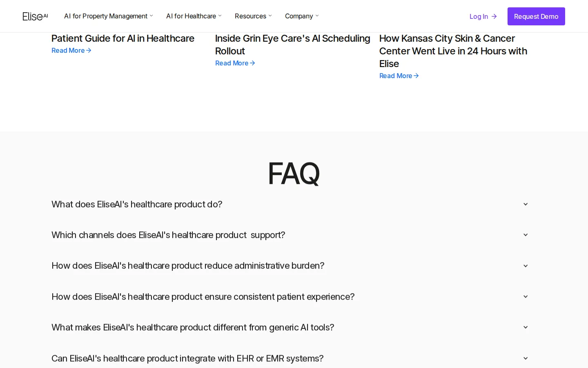
Task: Expand the Resources navigation menu
Action: (253, 16)
